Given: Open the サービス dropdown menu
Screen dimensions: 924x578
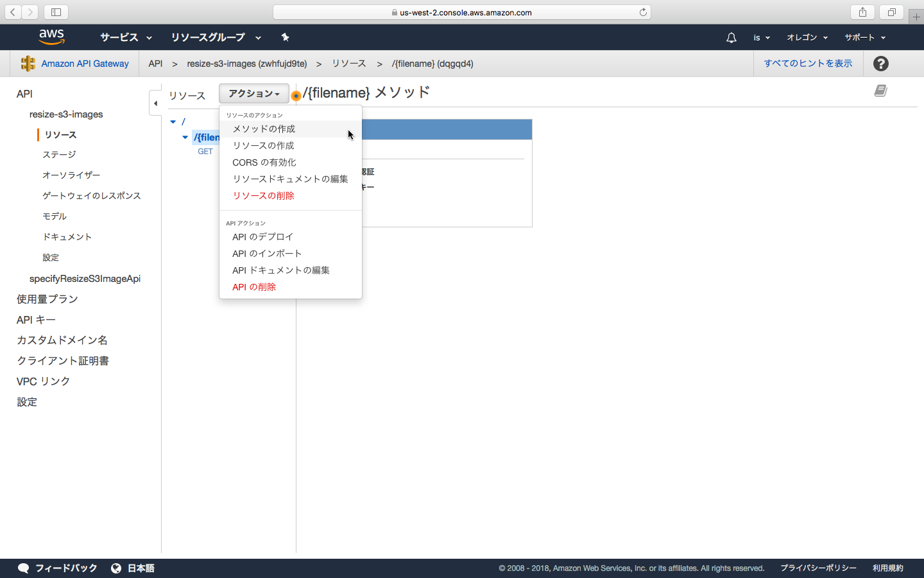Looking at the screenshot, I should coord(126,37).
